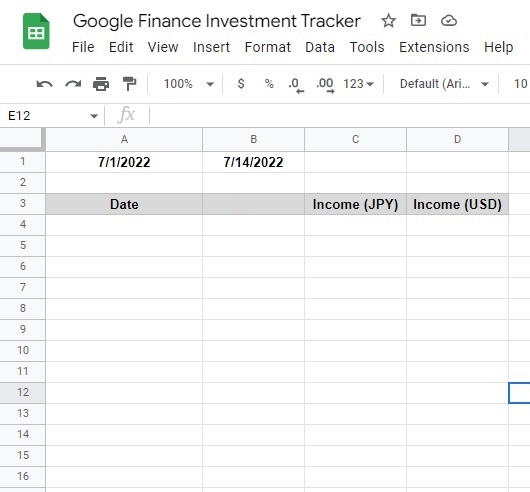Decrease decimal places button

[296, 85]
